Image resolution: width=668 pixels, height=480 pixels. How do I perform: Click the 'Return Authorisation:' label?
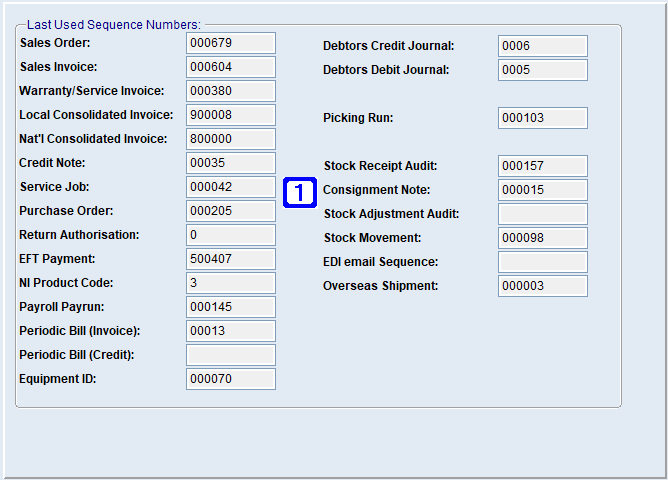tap(79, 235)
